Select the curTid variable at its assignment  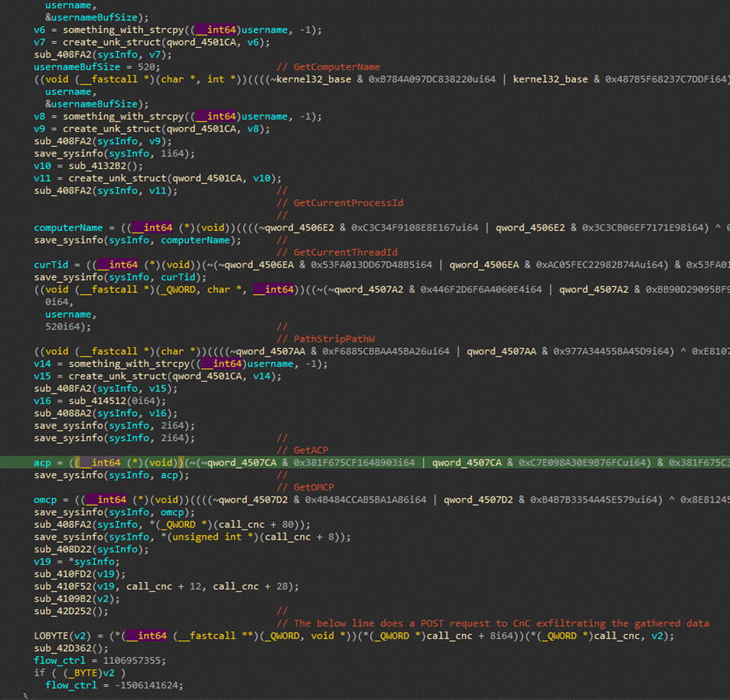pyautogui.click(x=51, y=265)
